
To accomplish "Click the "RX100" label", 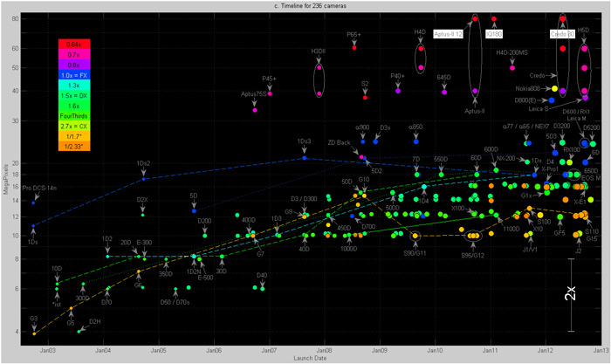I will [572, 149].
